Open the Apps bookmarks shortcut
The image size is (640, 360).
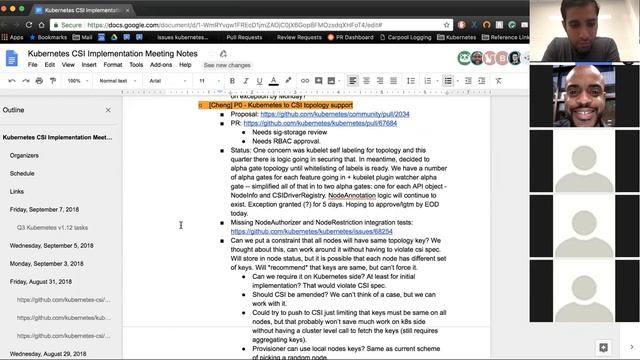click(12, 37)
